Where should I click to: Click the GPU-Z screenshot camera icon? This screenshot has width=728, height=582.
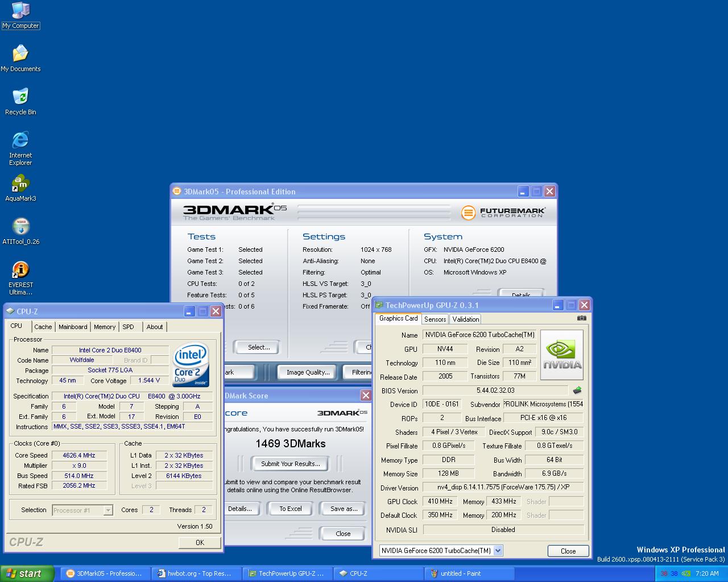click(x=581, y=318)
